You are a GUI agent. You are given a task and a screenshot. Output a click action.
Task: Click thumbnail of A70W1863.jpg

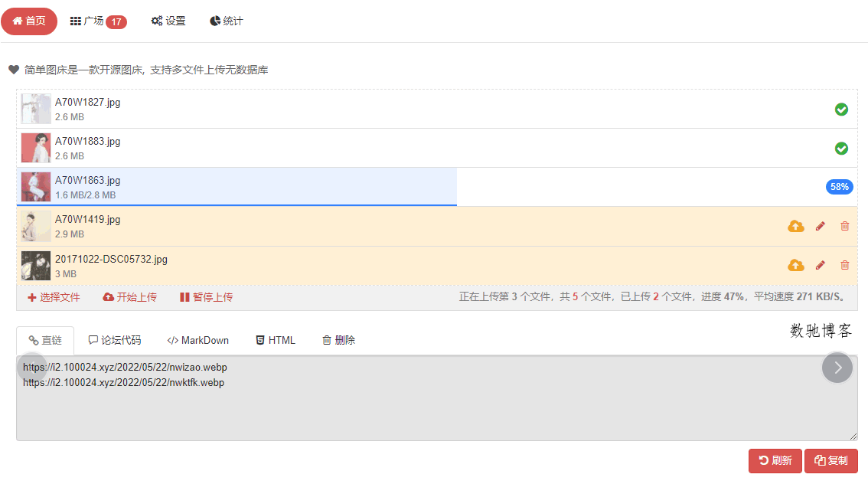click(36, 187)
